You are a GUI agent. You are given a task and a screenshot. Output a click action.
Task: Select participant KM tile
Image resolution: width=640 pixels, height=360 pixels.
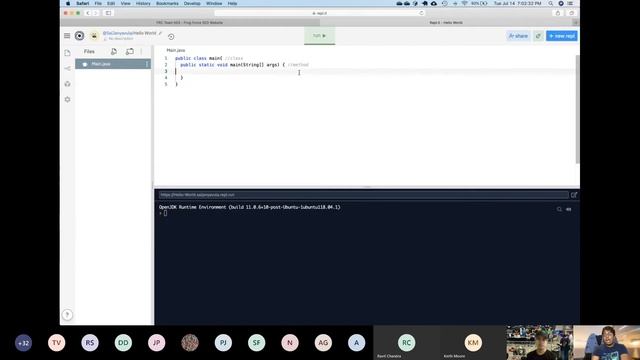tap(473, 342)
